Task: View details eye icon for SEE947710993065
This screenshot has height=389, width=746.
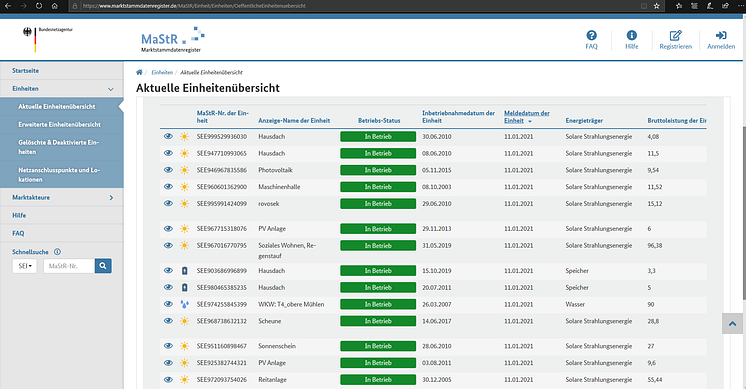Action: pos(168,153)
